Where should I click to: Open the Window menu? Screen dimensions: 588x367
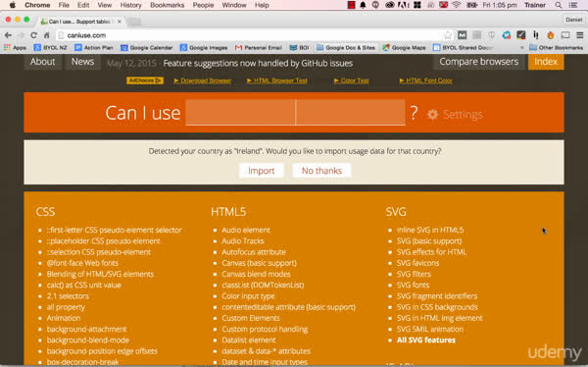[234, 5]
